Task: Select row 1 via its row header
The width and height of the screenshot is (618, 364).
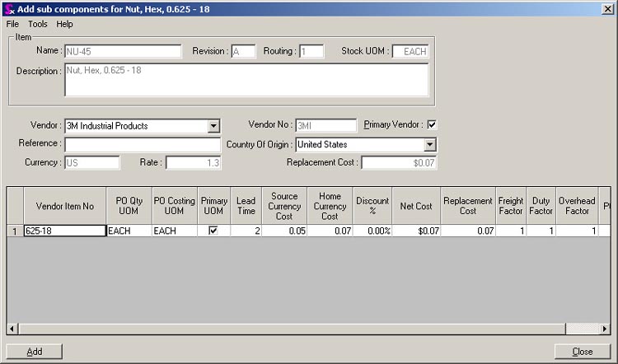Action: pyautogui.click(x=15, y=231)
